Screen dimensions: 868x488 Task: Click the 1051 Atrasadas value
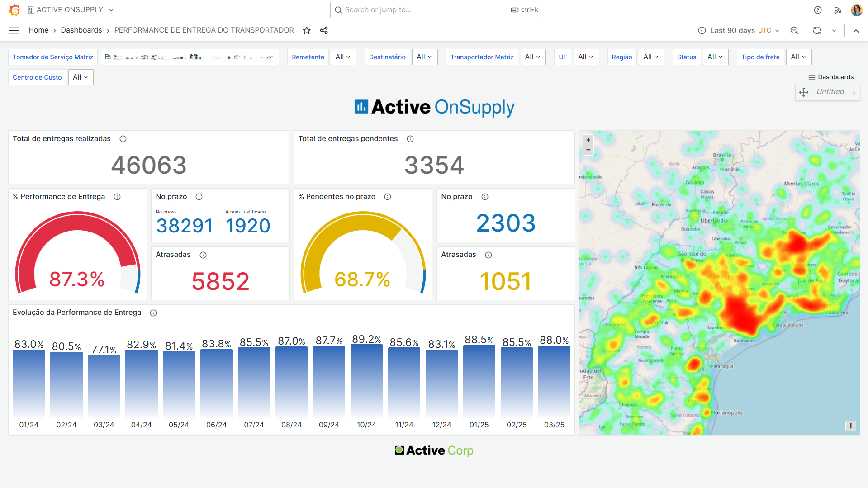click(506, 281)
